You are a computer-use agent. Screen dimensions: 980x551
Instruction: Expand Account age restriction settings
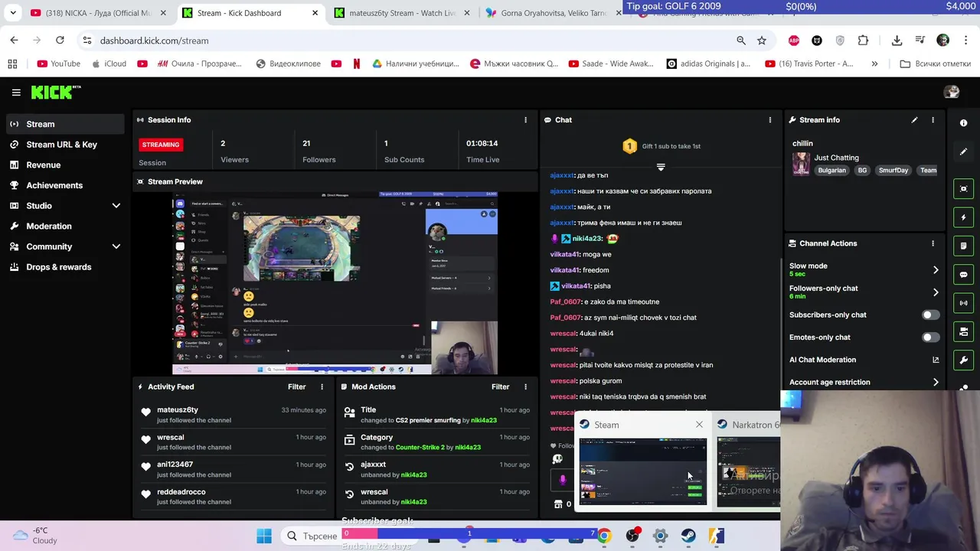(x=936, y=382)
